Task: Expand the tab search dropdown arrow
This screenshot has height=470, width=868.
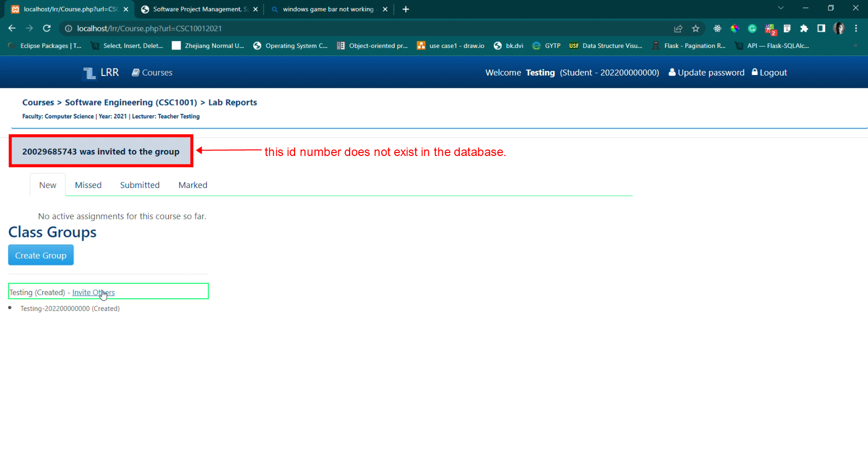Action: pos(780,8)
